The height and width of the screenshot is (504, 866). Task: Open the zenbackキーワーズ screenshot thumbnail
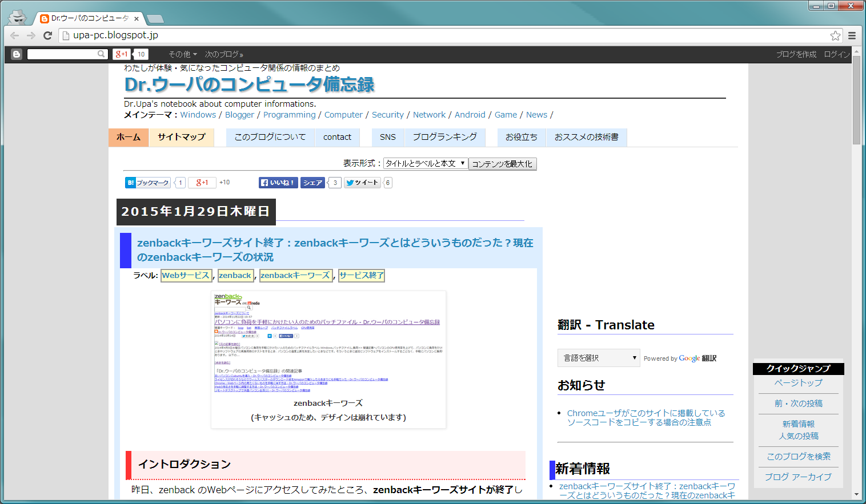point(328,342)
